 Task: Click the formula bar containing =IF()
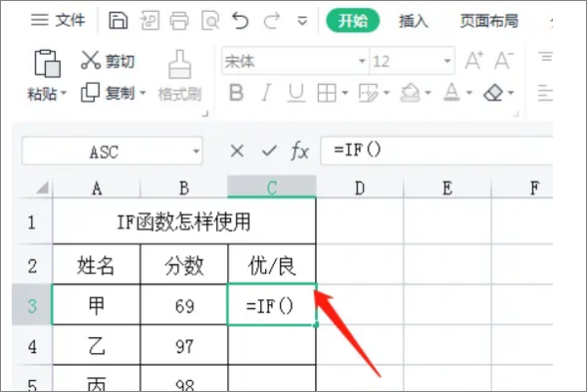436,151
